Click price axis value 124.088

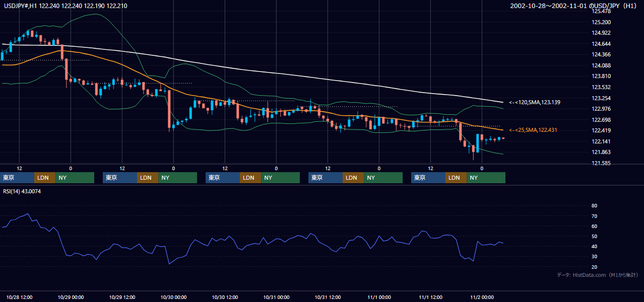[x=601, y=65]
